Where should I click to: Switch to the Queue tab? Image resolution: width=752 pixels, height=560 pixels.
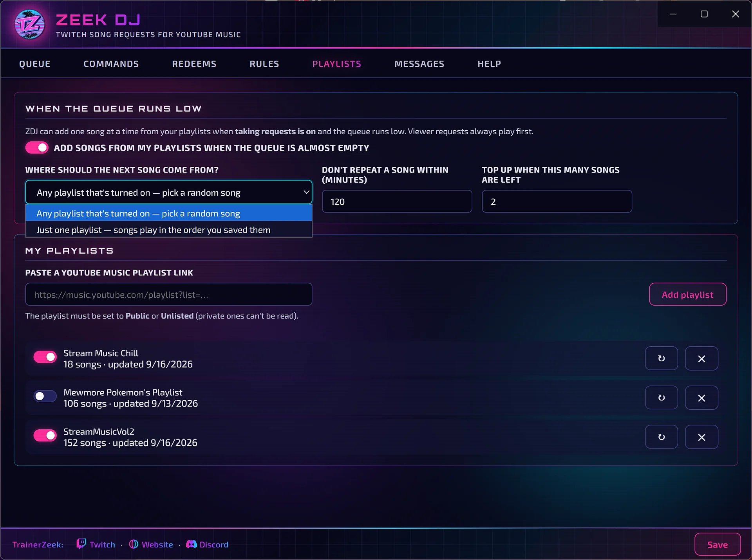tap(35, 64)
